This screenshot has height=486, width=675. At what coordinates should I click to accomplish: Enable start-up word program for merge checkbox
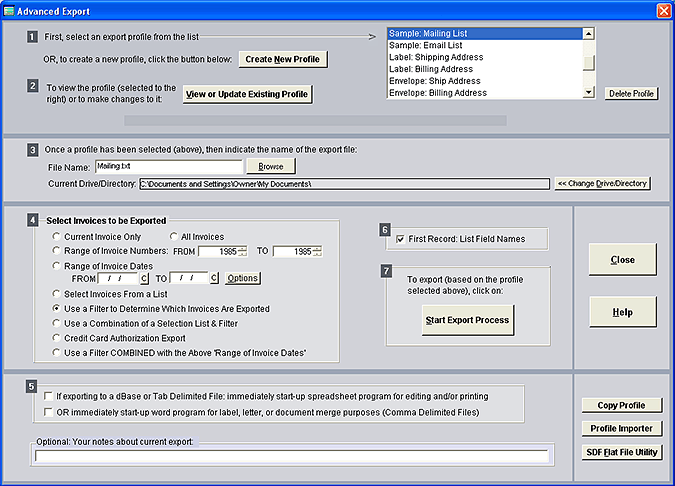47,411
